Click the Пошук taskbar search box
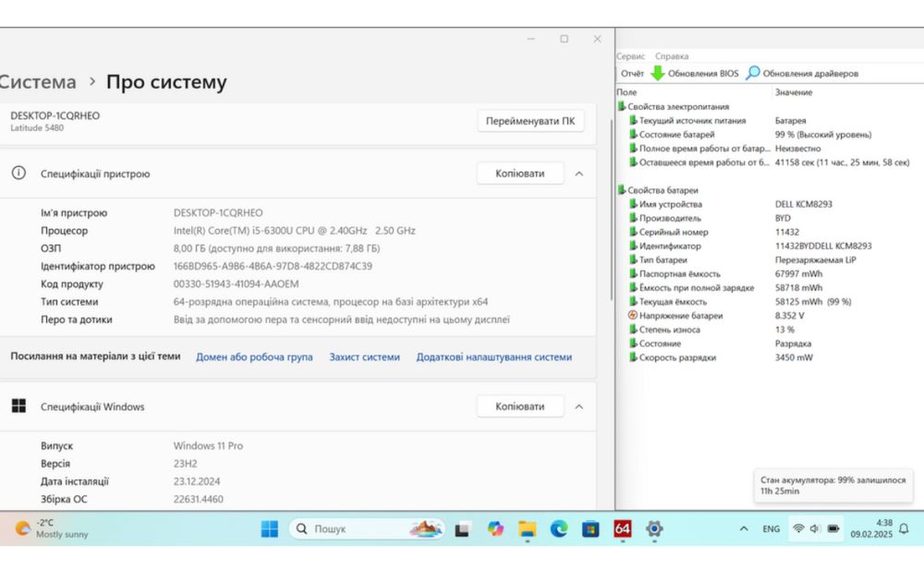The width and height of the screenshot is (924, 580). (367, 529)
